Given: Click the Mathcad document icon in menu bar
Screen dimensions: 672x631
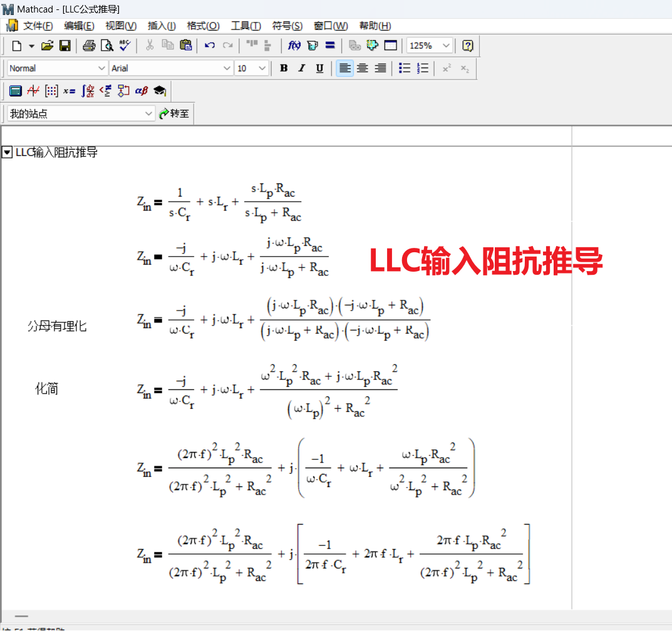Looking at the screenshot, I should [12, 26].
